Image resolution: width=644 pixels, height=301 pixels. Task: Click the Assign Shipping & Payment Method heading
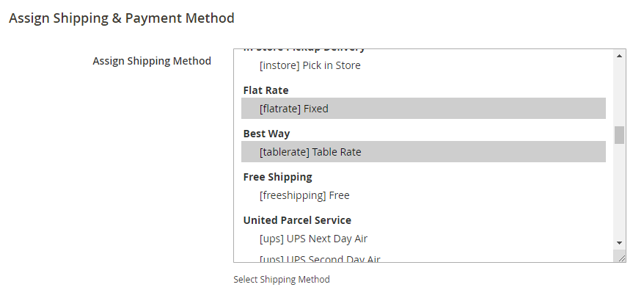(122, 18)
